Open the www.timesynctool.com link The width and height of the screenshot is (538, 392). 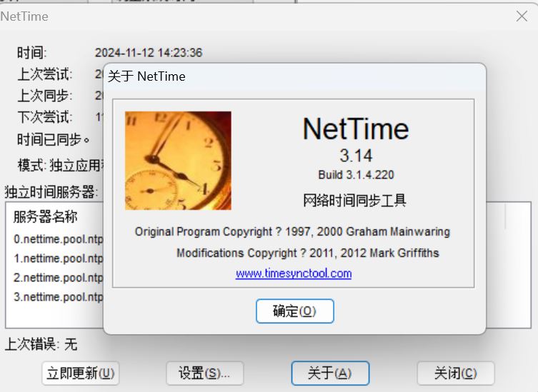click(x=294, y=273)
